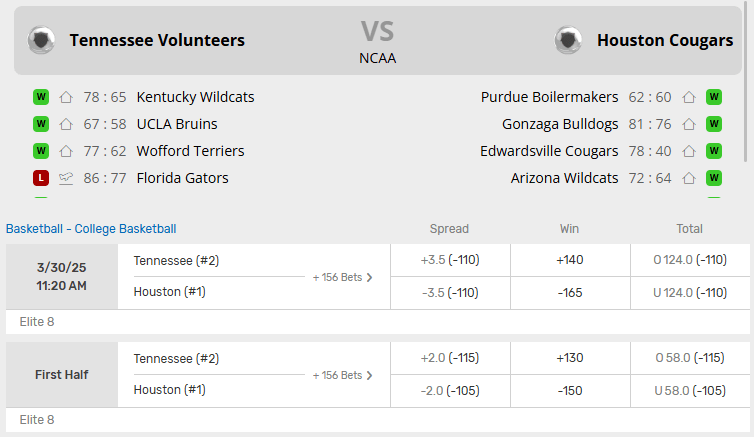754x437 pixels.
Task: Click the green W badge beside Kentucky Wildcats
Action: [x=41, y=97]
